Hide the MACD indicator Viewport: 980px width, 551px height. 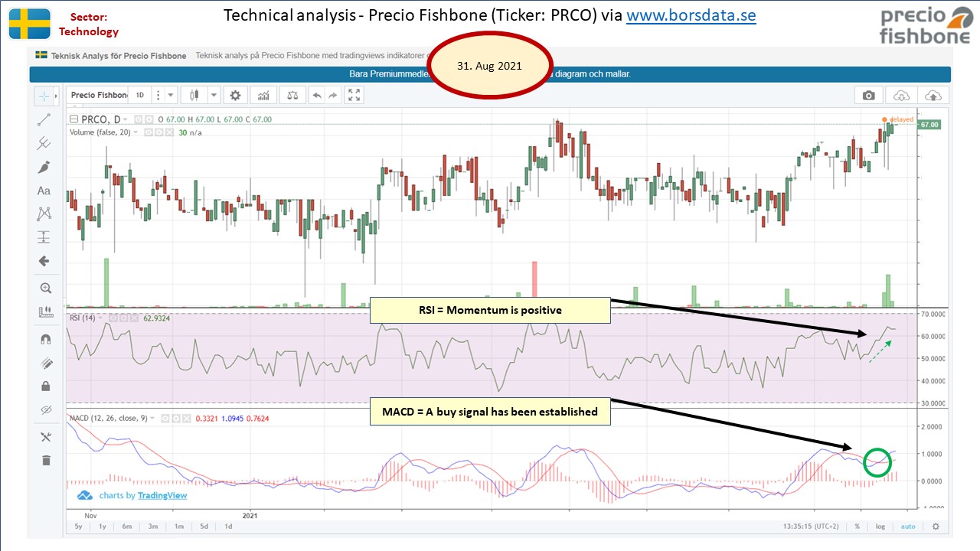tap(166, 419)
